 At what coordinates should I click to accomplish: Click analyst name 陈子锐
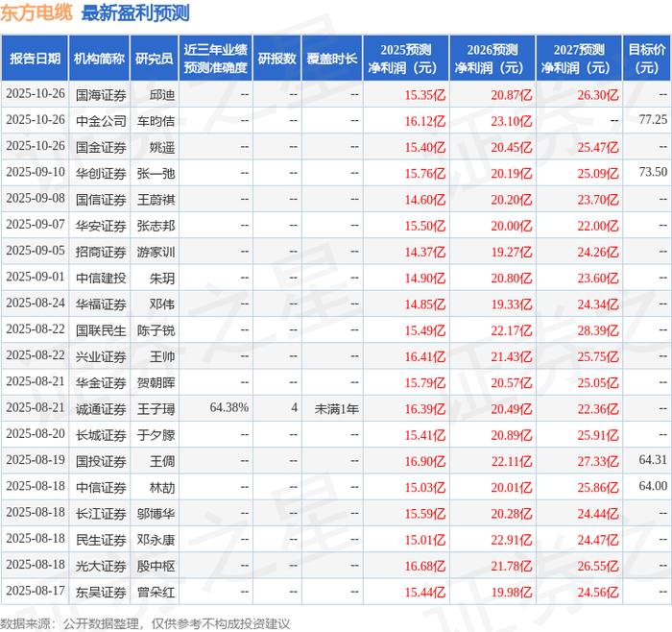point(156,330)
